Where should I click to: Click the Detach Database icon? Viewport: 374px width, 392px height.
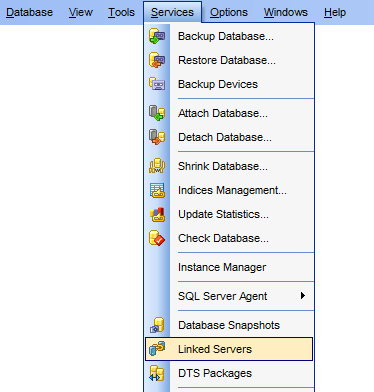(157, 137)
